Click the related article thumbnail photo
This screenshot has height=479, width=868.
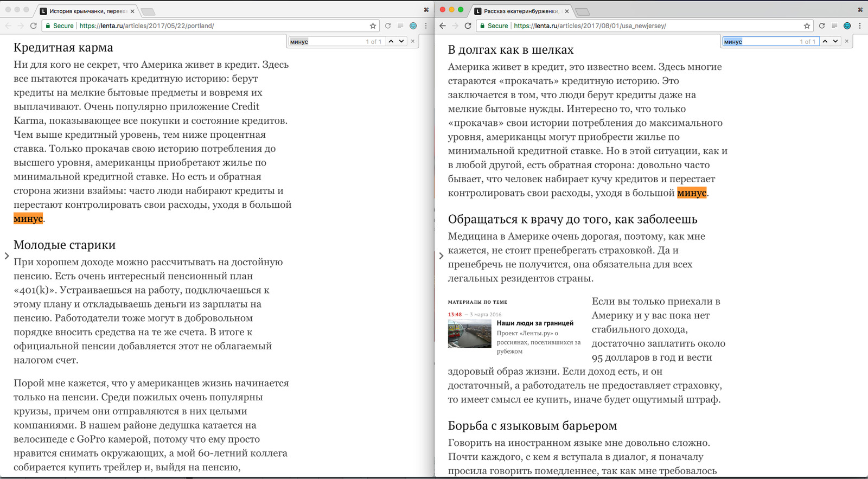click(469, 334)
